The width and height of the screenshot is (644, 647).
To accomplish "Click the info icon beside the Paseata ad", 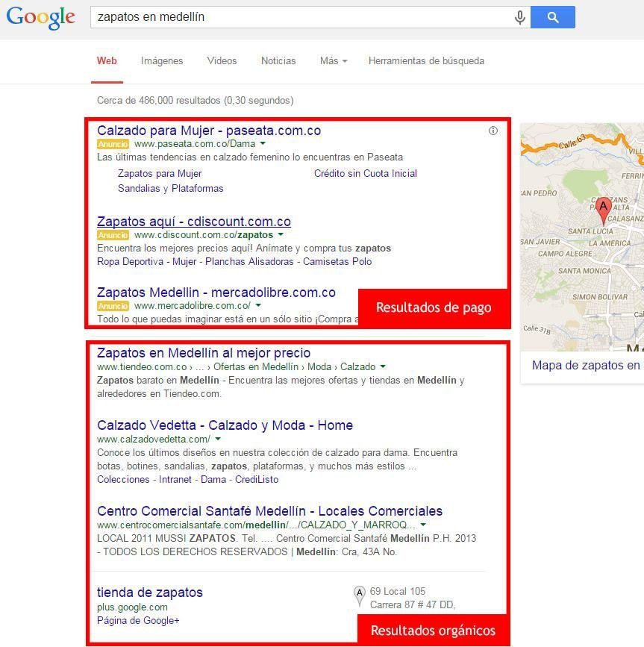I will tap(493, 131).
